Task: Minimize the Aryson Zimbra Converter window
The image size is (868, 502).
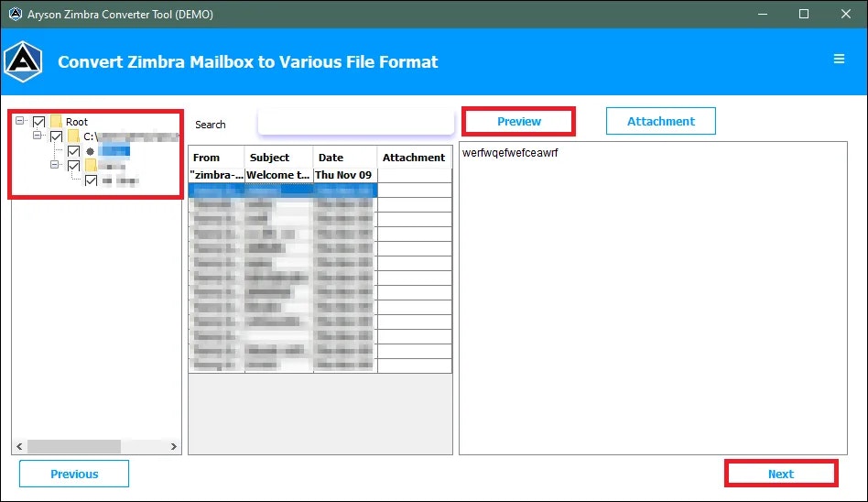Action: click(x=763, y=14)
